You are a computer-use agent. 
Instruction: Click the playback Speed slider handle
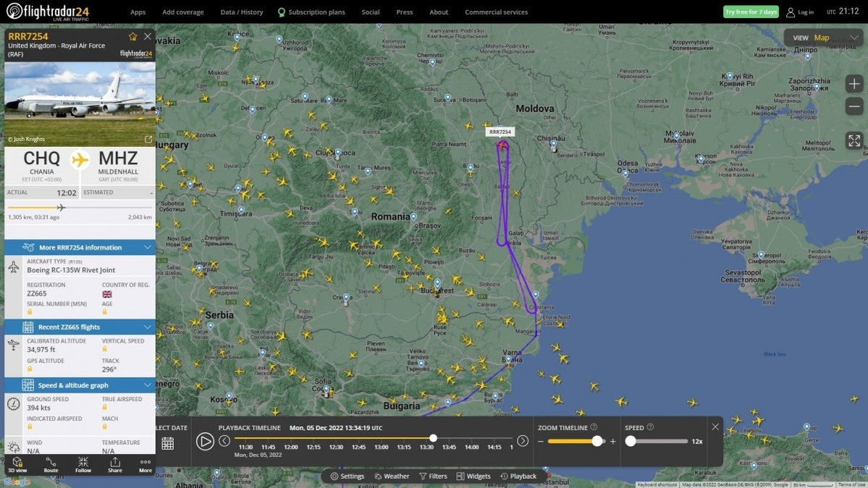631,441
